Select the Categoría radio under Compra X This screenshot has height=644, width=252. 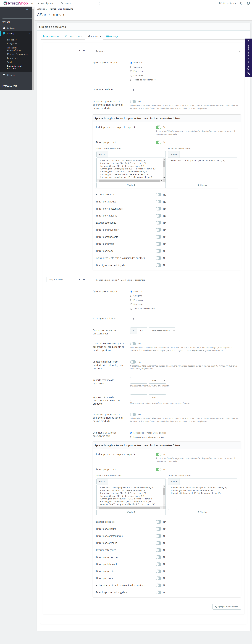pos(131,67)
